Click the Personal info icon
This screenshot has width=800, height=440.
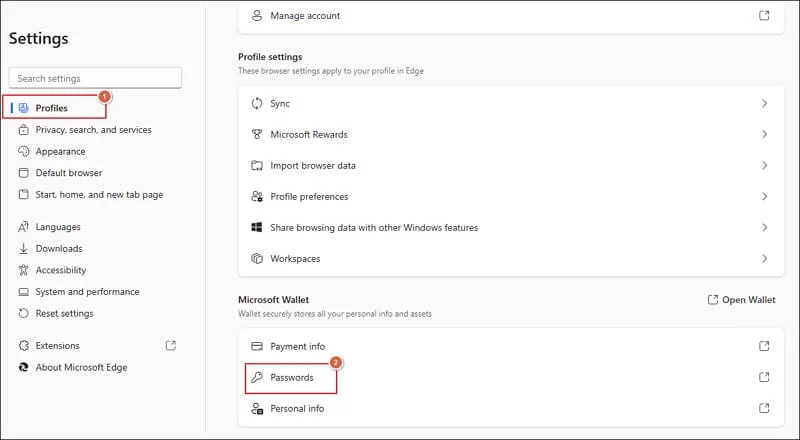[x=257, y=408]
